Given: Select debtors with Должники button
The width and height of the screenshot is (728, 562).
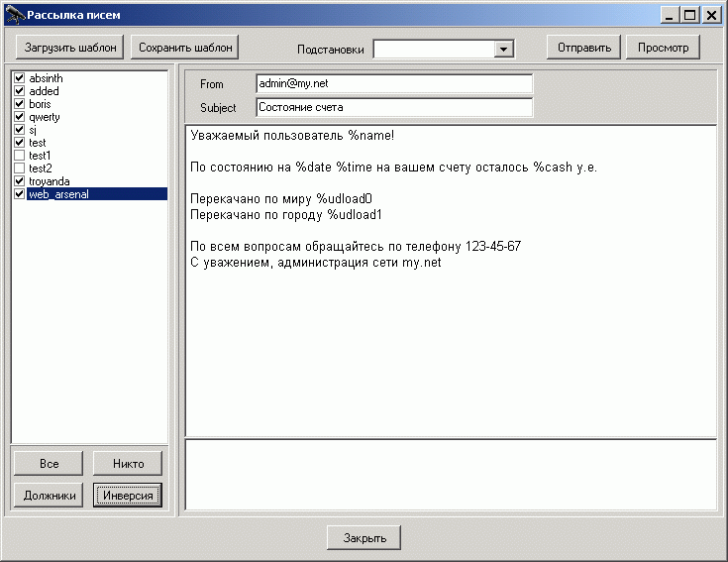Looking at the screenshot, I should [49, 496].
